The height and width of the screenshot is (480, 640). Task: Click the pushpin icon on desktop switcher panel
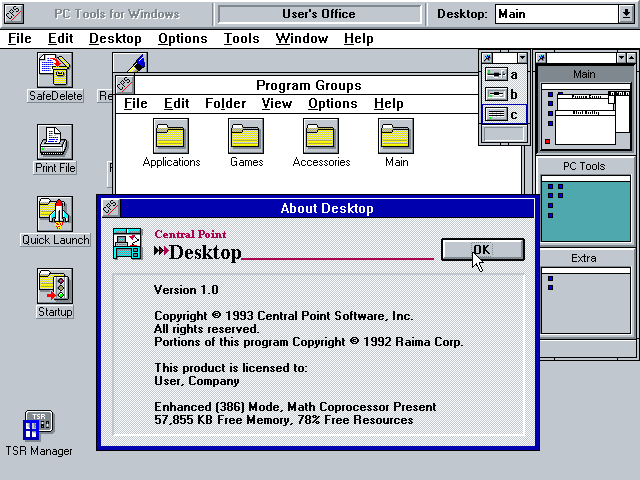(541, 58)
